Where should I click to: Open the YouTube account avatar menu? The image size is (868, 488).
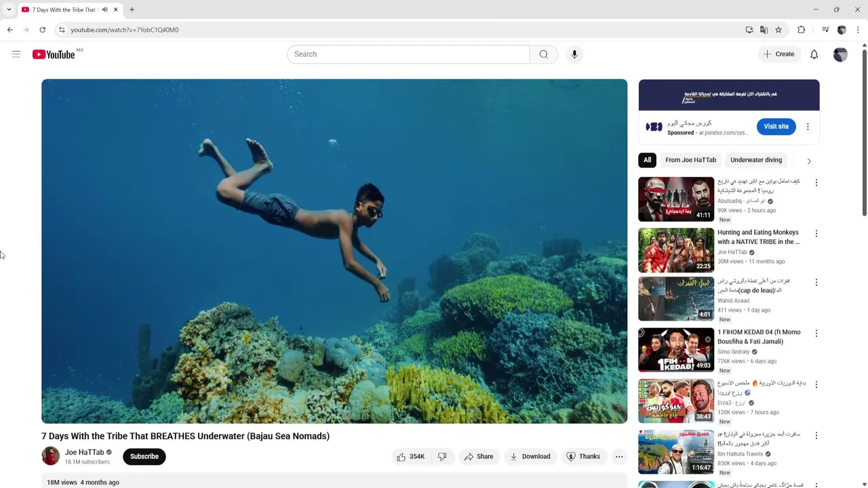[x=840, y=54]
